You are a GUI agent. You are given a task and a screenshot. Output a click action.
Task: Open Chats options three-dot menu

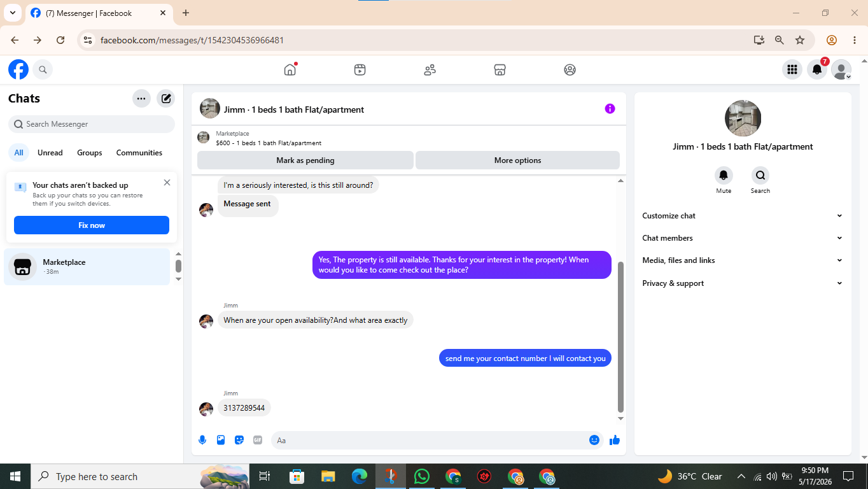point(141,99)
